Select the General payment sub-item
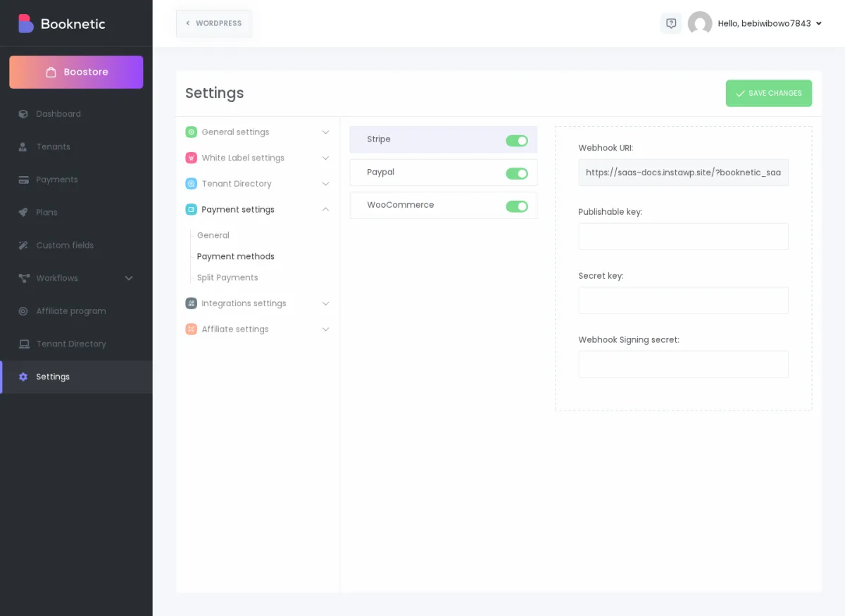This screenshot has height=616, width=845. [213, 235]
